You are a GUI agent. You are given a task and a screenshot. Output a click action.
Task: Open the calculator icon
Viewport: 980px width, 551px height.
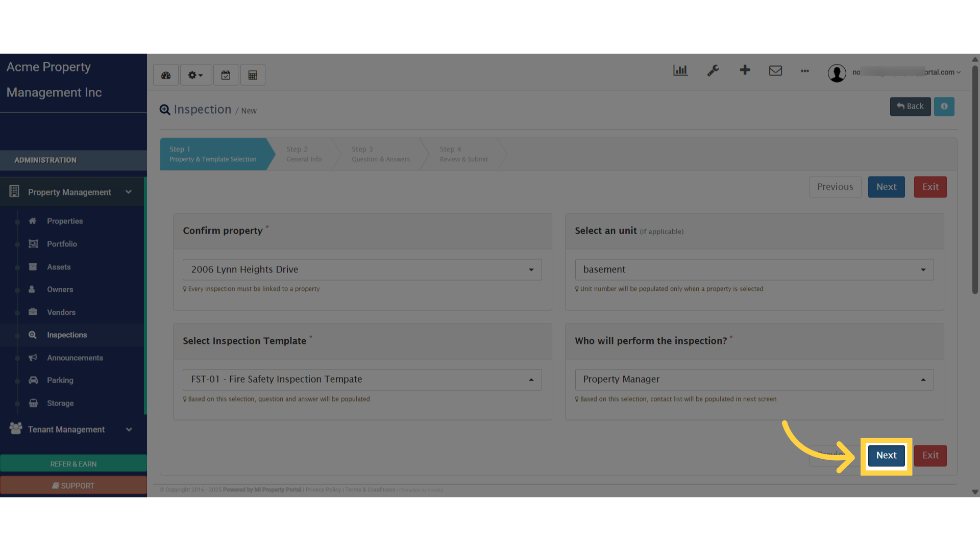[253, 75]
